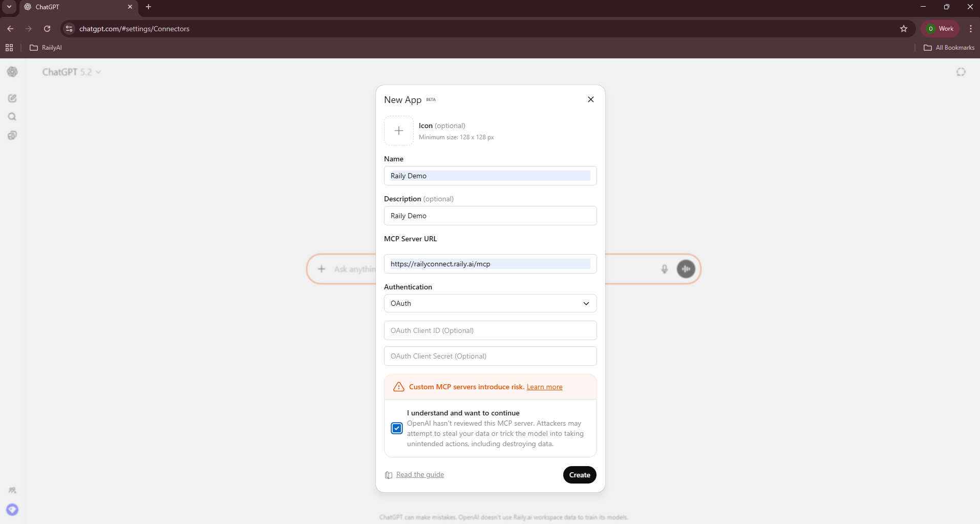Expand the ChatGPT 5.2 model selector
980x524 pixels.
click(72, 72)
